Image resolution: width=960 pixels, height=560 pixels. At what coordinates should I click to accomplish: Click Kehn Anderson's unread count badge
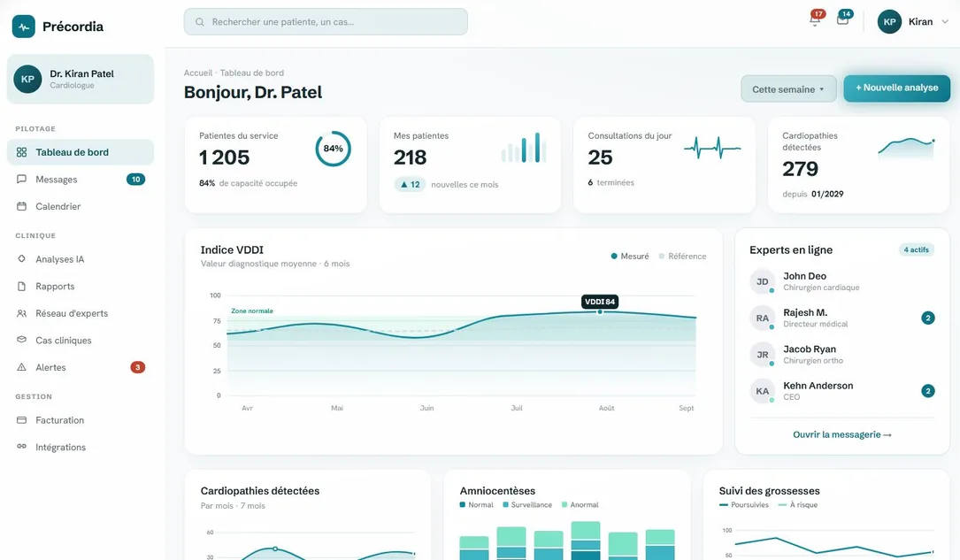pos(928,391)
